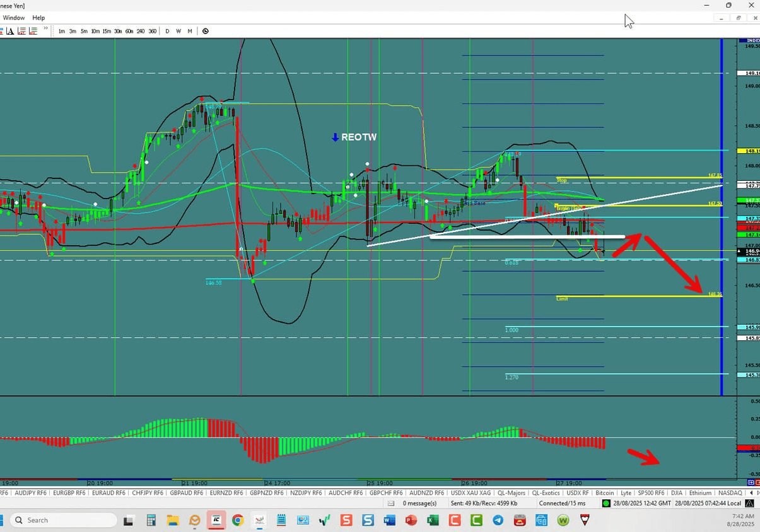The width and height of the screenshot is (760, 532).
Task: Open the message envelope in the status bar
Action: (390, 503)
